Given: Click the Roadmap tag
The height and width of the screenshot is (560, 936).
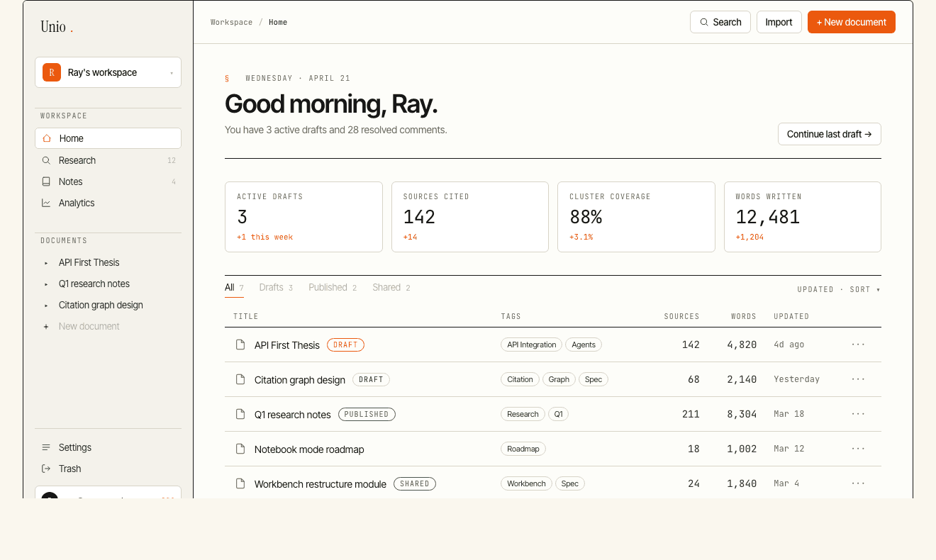Looking at the screenshot, I should click(523, 449).
